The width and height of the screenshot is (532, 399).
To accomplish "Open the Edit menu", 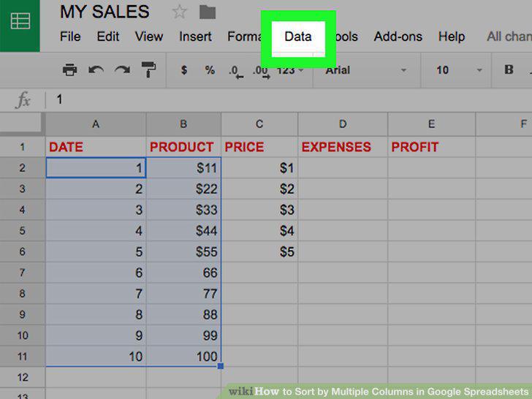I will click(108, 37).
